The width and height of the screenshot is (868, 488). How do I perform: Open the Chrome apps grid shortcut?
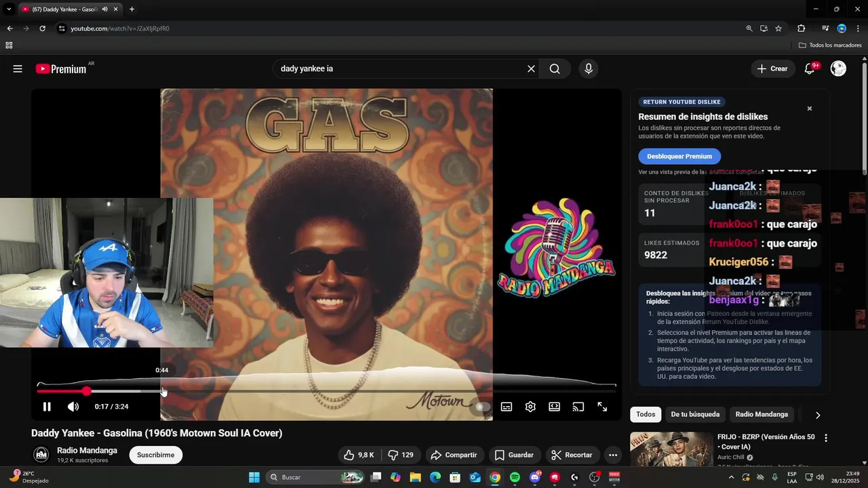9,45
